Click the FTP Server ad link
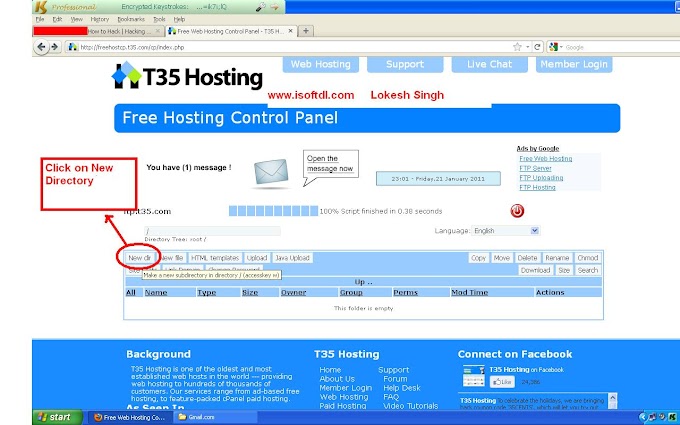This screenshot has width=680, height=425. (x=535, y=168)
